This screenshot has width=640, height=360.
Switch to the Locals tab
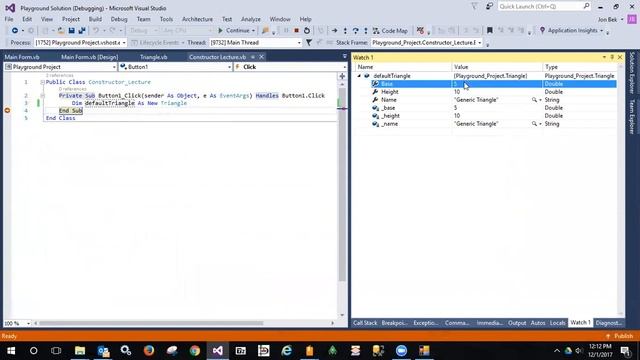coord(557,323)
